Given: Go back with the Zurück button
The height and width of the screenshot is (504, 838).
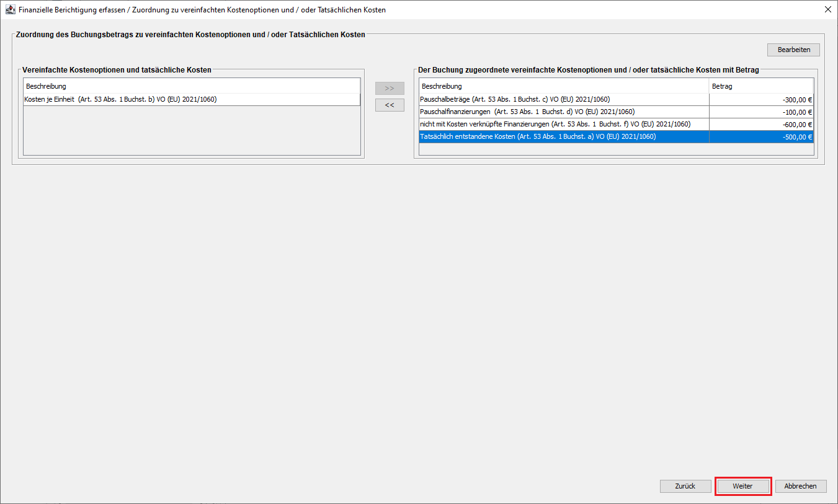Looking at the screenshot, I should click(x=685, y=486).
